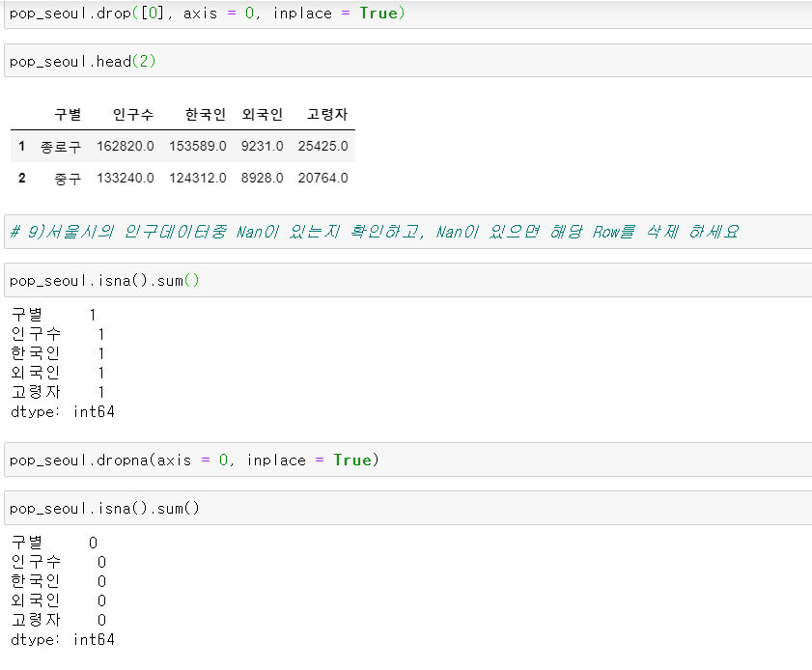Click the value 162820.0

[126, 146]
